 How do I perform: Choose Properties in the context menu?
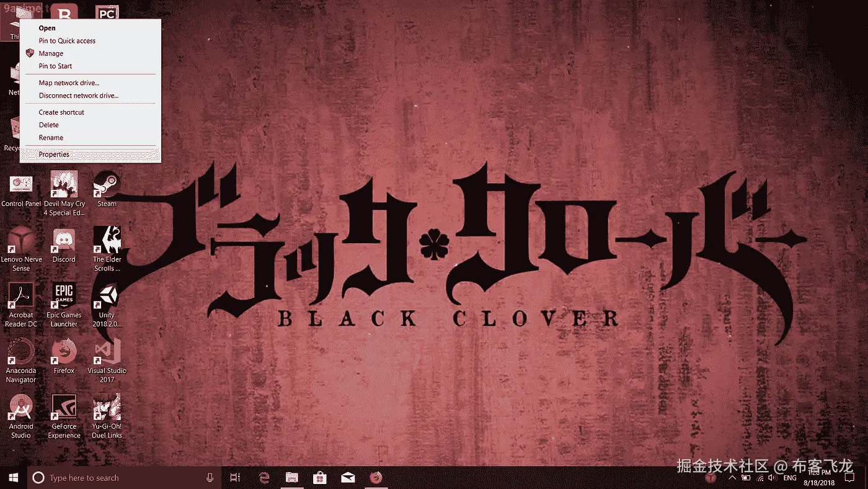[90, 154]
